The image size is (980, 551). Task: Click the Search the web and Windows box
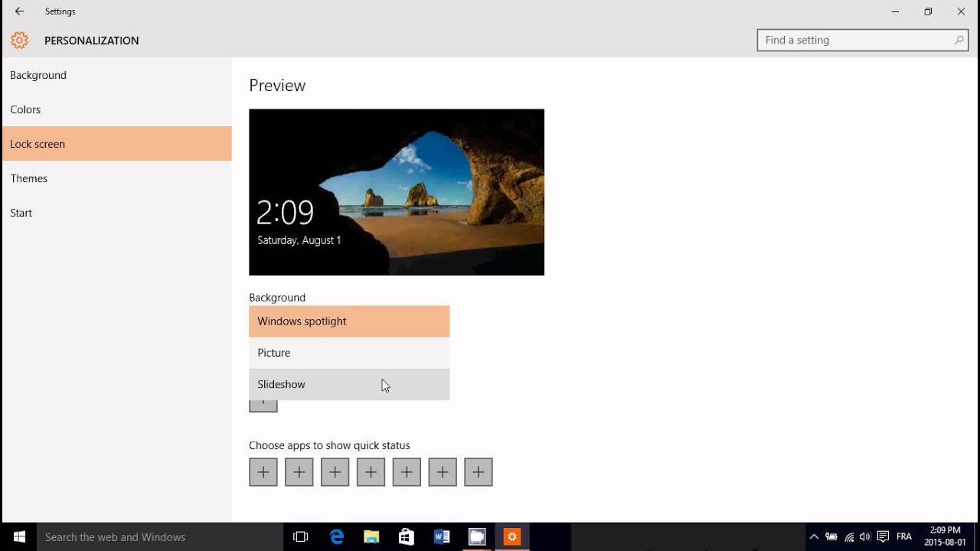tap(160, 537)
